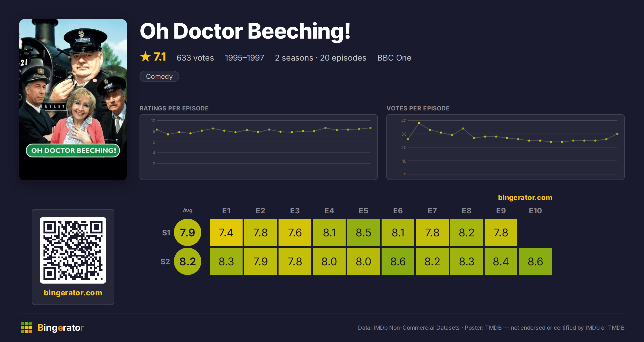Click the yellow star rating icon
Screen dimensions: 644x342
click(x=145, y=57)
